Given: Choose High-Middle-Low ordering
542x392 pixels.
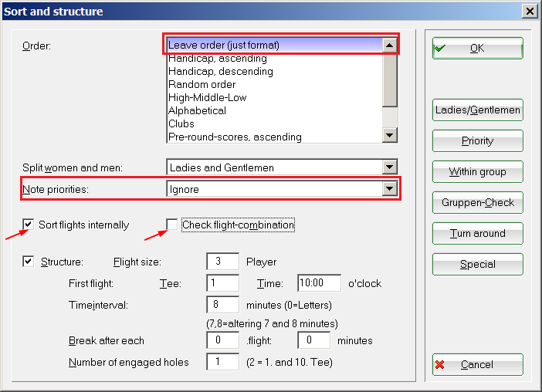Looking at the screenshot, I should (275, 97).
